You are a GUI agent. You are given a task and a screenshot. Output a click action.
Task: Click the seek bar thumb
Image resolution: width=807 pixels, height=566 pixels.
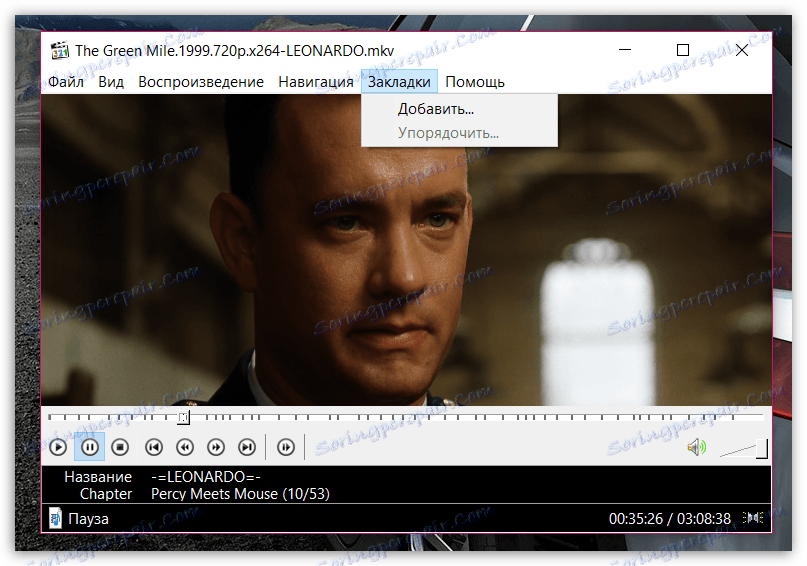click(183, 417)
